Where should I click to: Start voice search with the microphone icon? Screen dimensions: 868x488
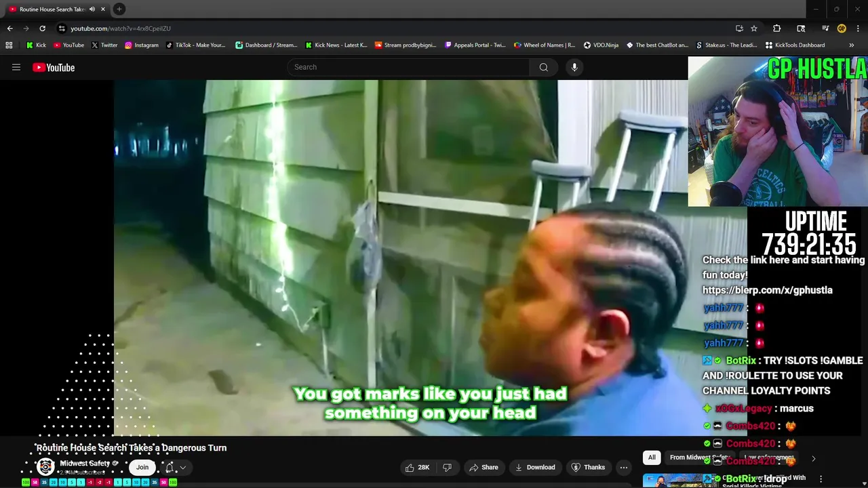click(x=574, y=67)
